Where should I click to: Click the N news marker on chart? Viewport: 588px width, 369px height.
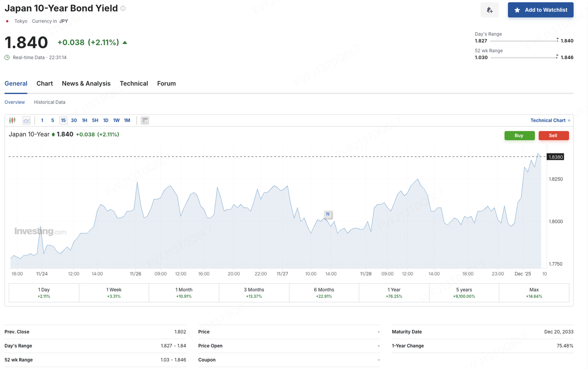click(x=328, y=214)
